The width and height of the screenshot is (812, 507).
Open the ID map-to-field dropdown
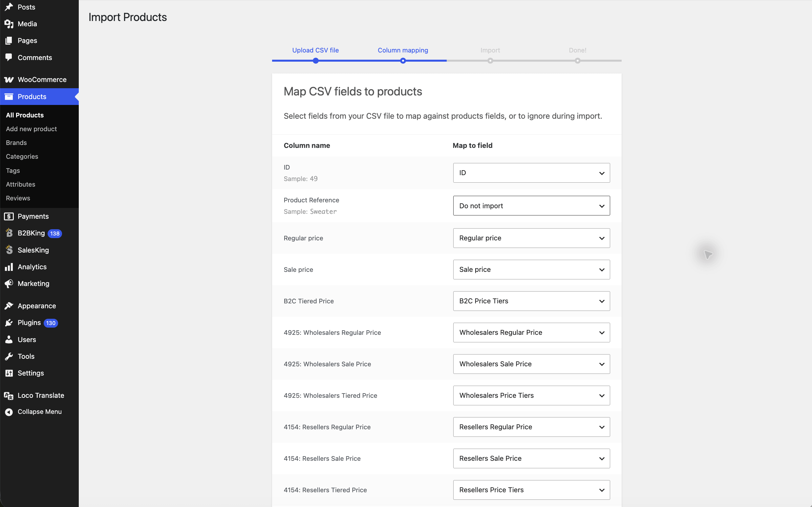pyautogui.click(x=531, y=173)
